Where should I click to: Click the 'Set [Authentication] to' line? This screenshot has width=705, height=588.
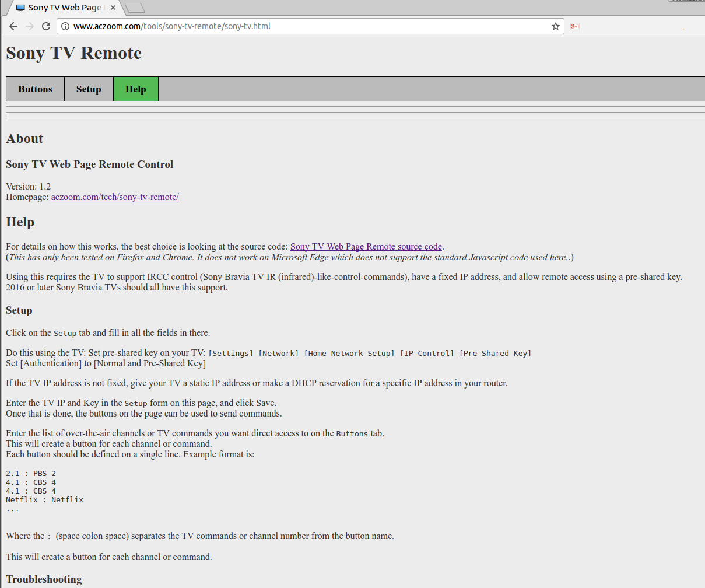(x=106, y=363)
